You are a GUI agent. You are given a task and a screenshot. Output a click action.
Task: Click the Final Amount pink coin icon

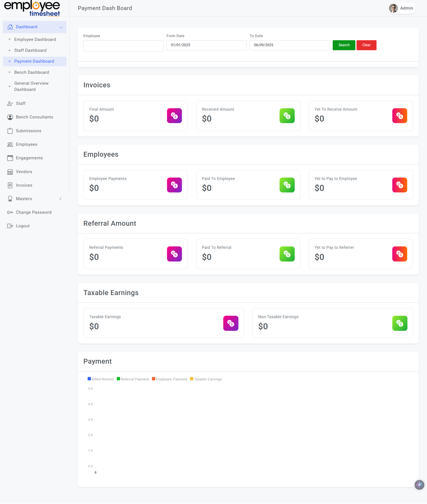174,116
